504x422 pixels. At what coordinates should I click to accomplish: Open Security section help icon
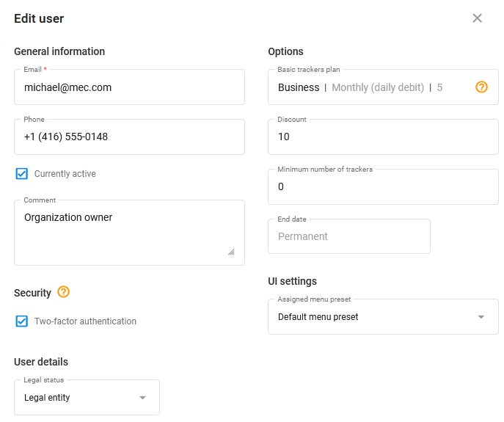(63, 292)
